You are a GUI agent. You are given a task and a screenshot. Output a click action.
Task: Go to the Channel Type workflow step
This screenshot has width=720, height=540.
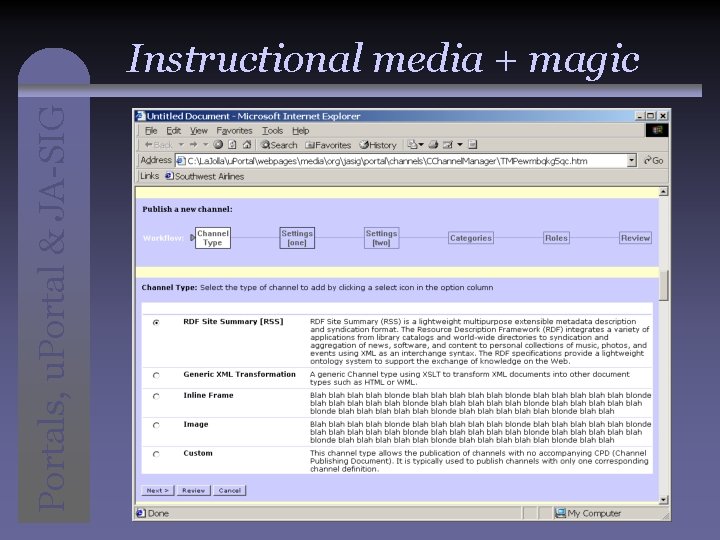[x=213, y=238]
